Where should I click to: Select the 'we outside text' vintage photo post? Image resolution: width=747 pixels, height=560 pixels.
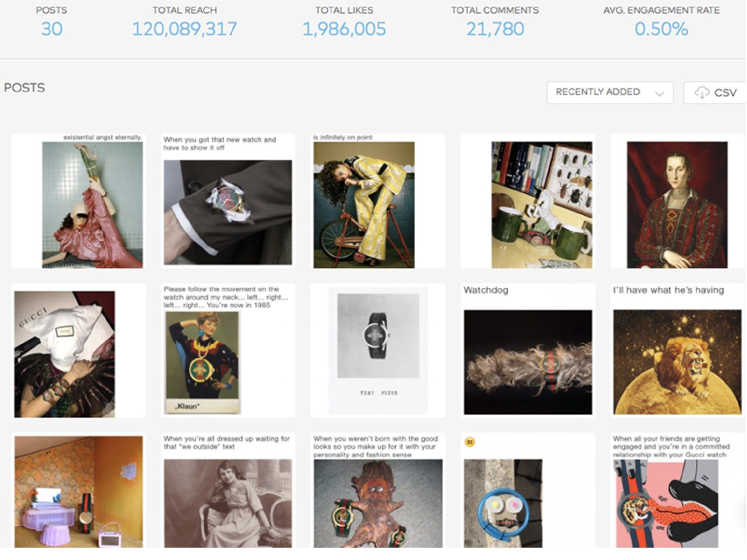coord(228,491)
